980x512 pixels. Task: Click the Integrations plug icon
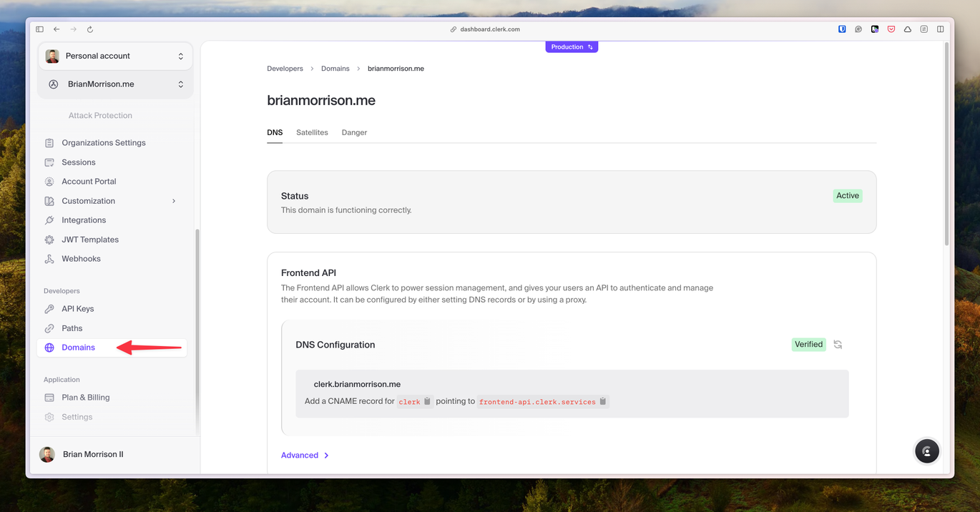tap(49, 220)
